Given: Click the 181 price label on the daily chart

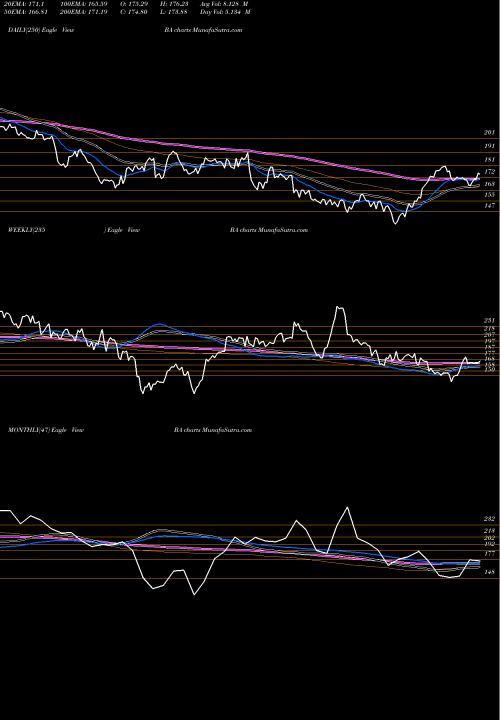Looking at the screenshot, I should (489, 160).
